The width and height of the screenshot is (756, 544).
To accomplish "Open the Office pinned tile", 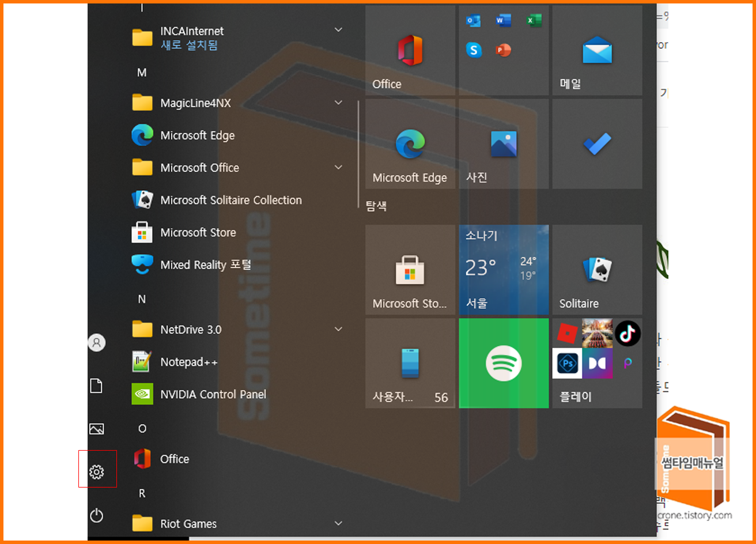I will [410, 50].
